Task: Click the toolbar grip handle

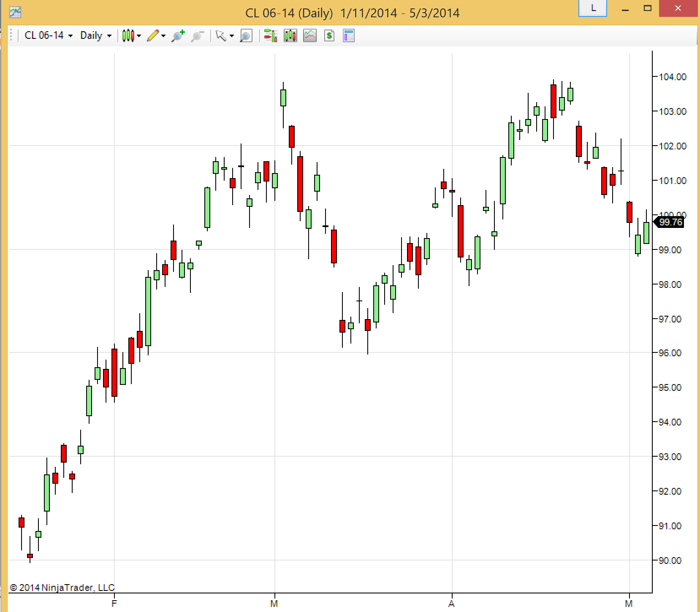Action: 11,36
